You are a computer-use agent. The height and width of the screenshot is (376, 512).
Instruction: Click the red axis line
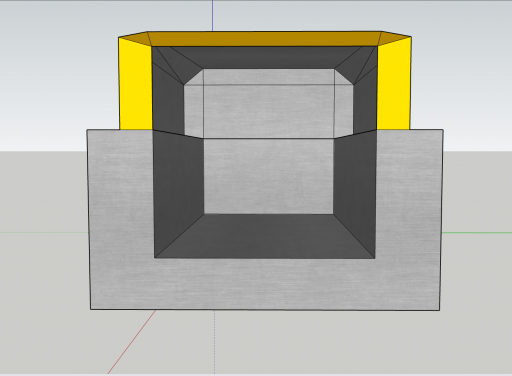pos(132,342)
